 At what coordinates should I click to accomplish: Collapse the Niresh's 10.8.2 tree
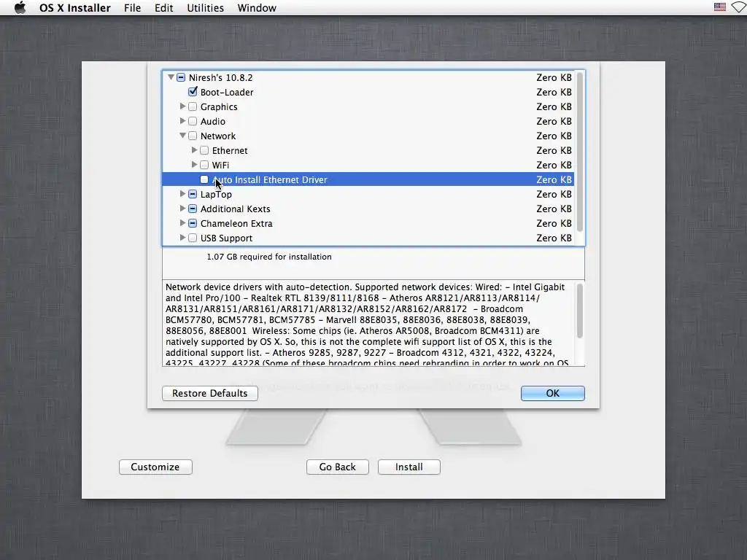point(171,77)
